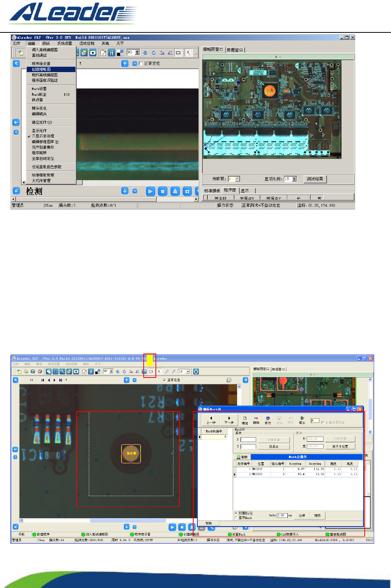The image size is (391, 588).
Task: Click the play button in top window
Action: click(x=151, y=191)
